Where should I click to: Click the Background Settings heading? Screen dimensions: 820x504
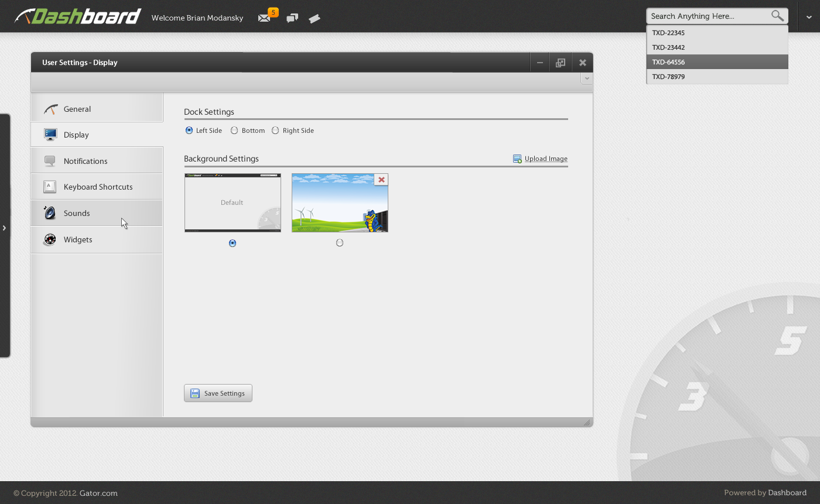click(221, 159)
